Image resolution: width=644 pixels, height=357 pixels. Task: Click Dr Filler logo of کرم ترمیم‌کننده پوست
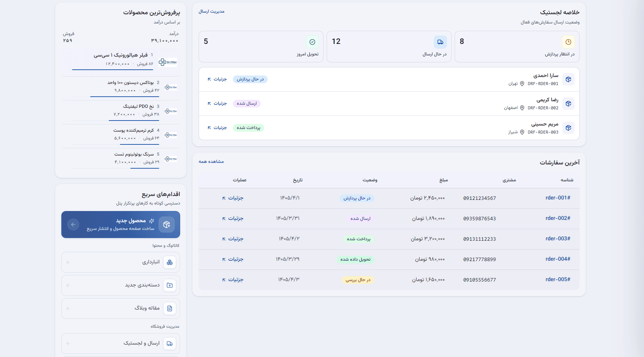[x=171, y=135]
